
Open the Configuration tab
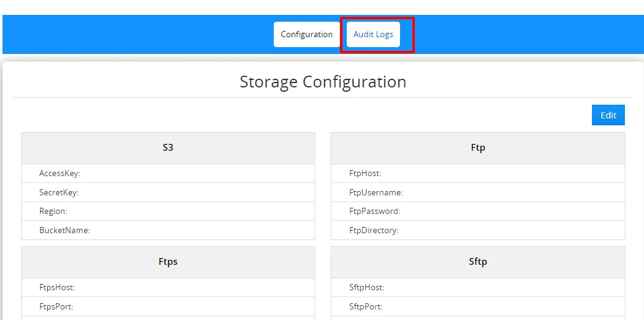[307, 35]
